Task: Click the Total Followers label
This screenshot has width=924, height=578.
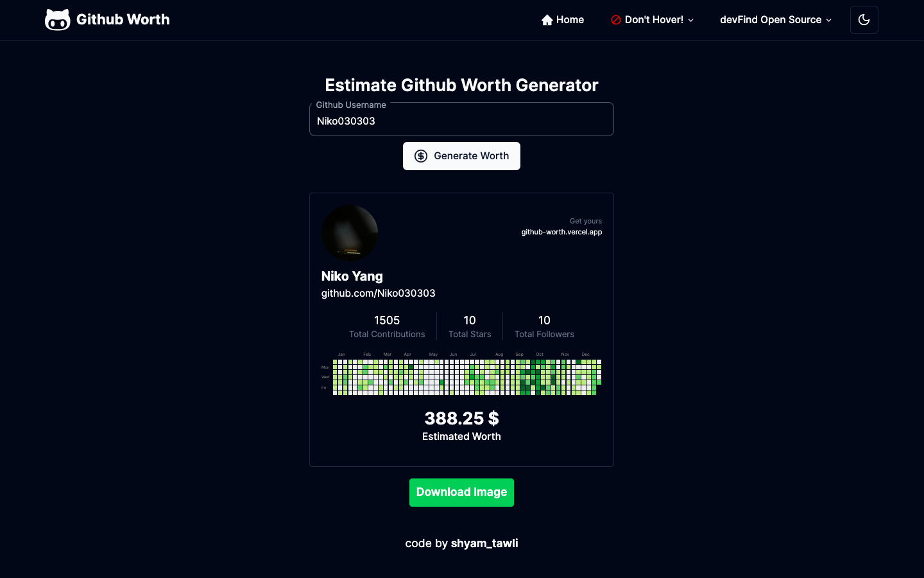Action: click(544, 334)
